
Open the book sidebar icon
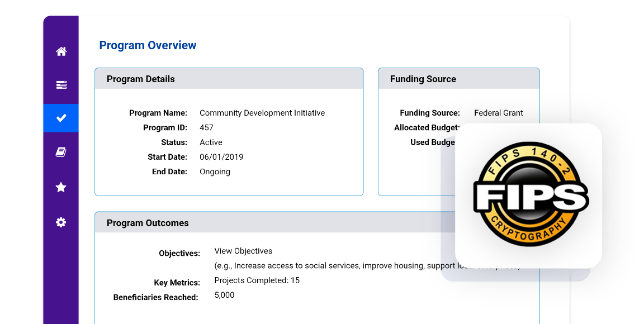pyautogui.click(x=61, y=153)
